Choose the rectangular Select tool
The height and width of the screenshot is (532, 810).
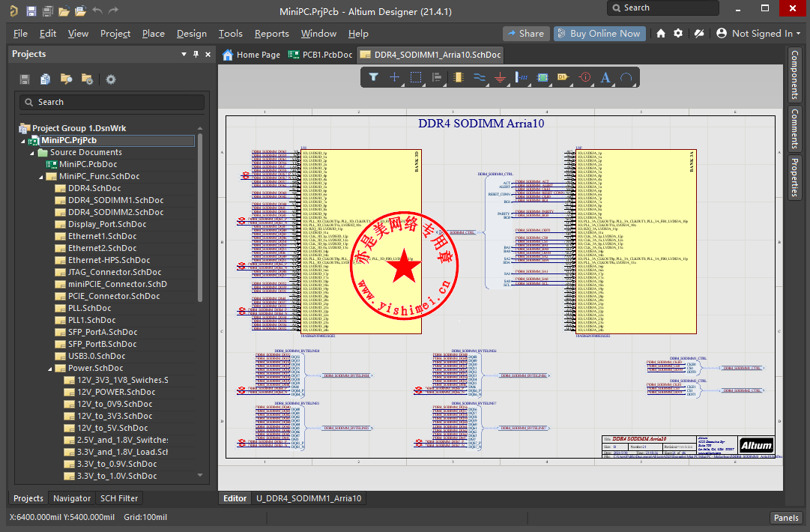pos(416,77)
